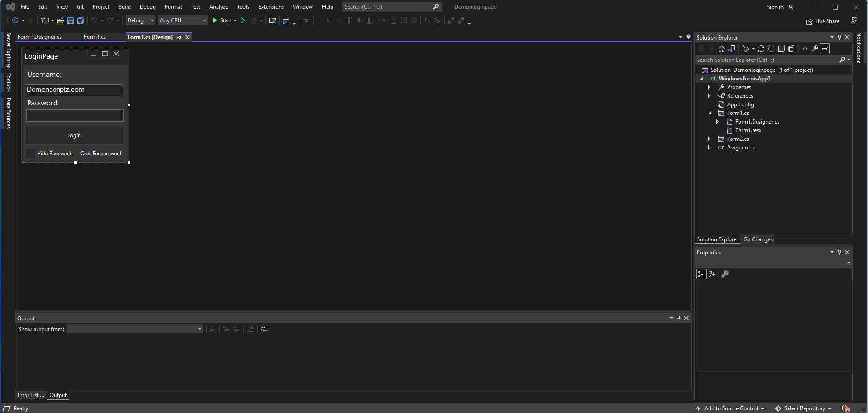This screenshot has width=868, height=413.
Task: Click the Open File folder icon
Action: tap(60, 20)
